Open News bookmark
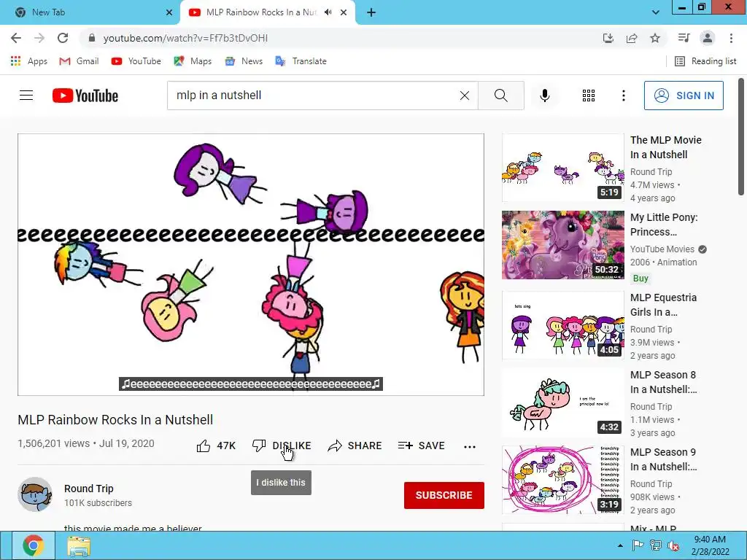The width and height of the screenshot is (747, 560). point(244,61)
